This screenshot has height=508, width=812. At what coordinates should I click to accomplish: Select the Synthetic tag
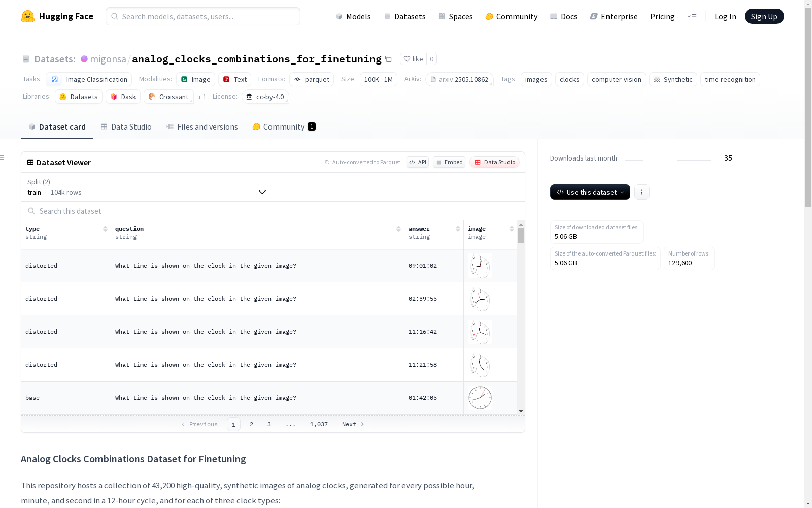673,79
